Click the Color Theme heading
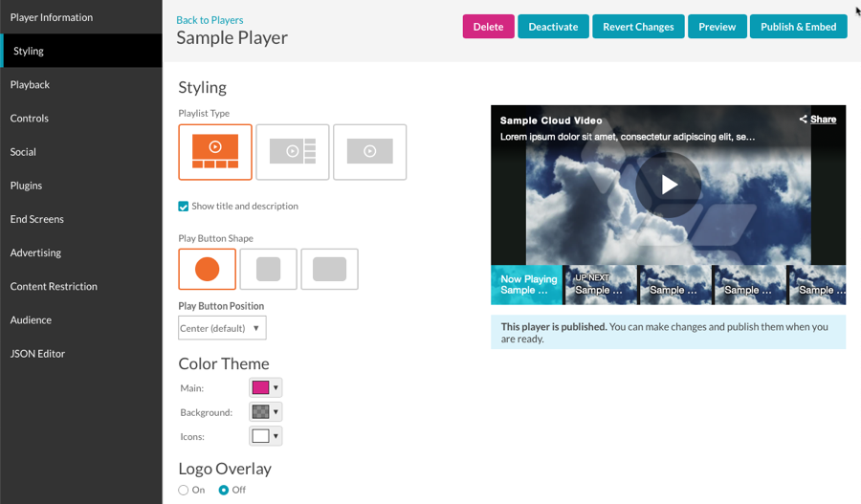Viewport: 861px width, 504px height. click(224, 363)
